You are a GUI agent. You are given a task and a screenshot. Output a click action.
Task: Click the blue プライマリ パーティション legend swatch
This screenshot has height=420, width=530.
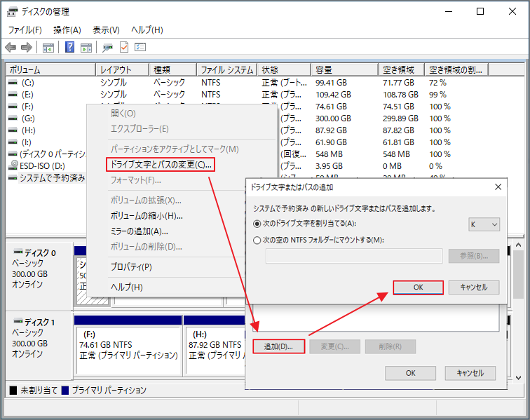point(65,391)
